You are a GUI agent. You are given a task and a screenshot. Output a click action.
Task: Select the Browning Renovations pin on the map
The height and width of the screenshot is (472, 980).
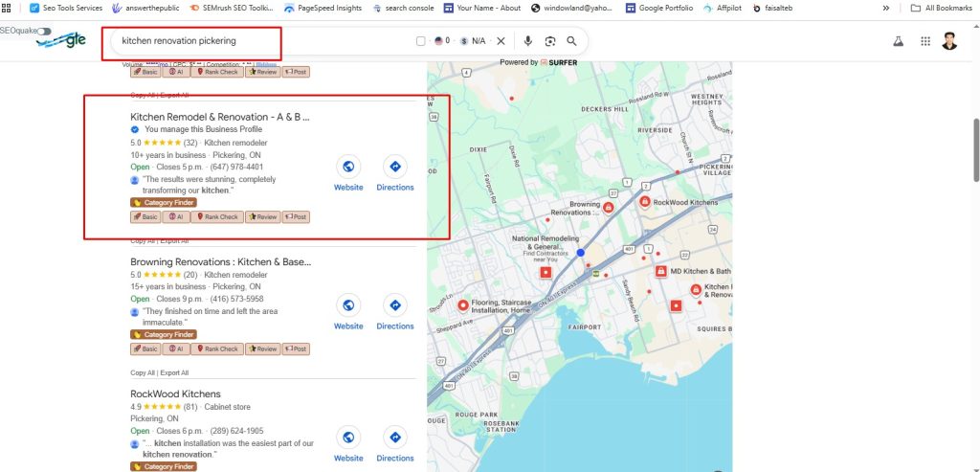608,207
